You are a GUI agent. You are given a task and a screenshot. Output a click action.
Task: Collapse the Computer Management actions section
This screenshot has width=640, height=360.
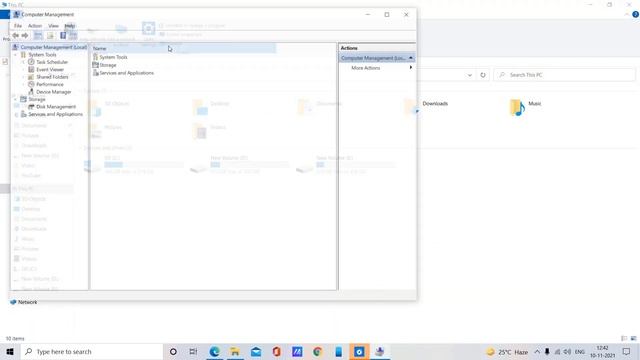(x=411, y=58)
